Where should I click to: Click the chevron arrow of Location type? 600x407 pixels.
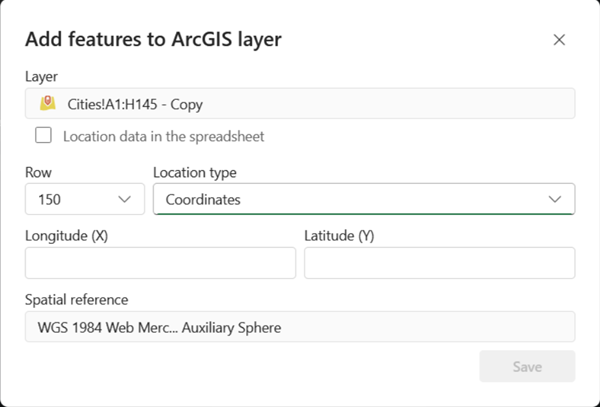(x=556, y=199)
